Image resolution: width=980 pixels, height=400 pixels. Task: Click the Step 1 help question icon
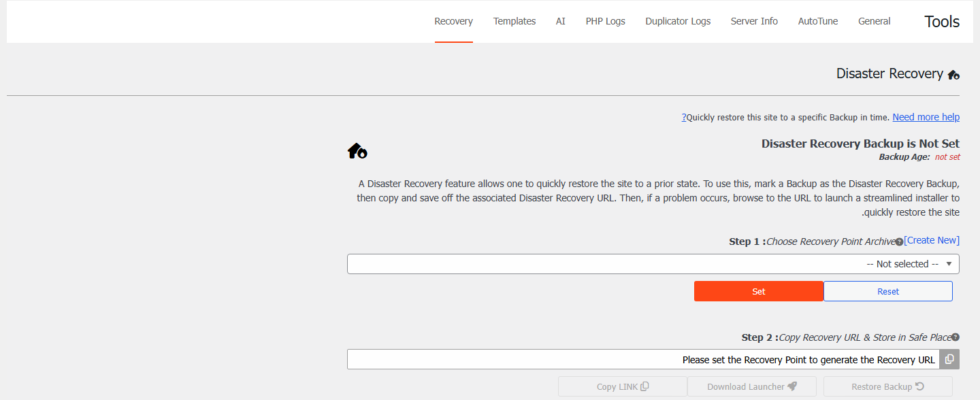coord(899,242)
